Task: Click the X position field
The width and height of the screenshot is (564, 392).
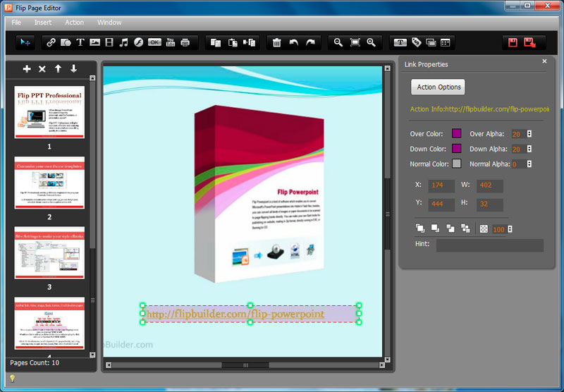Action: 441,185
